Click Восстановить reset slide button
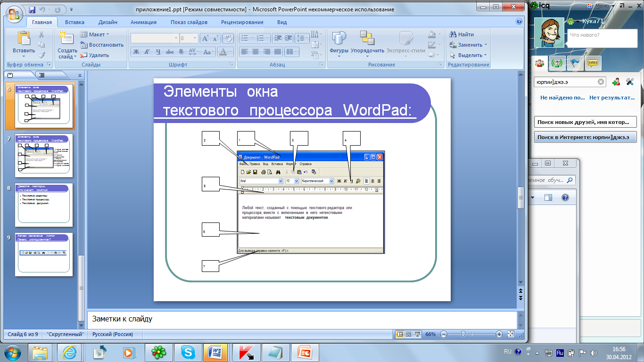 [102, 45]
